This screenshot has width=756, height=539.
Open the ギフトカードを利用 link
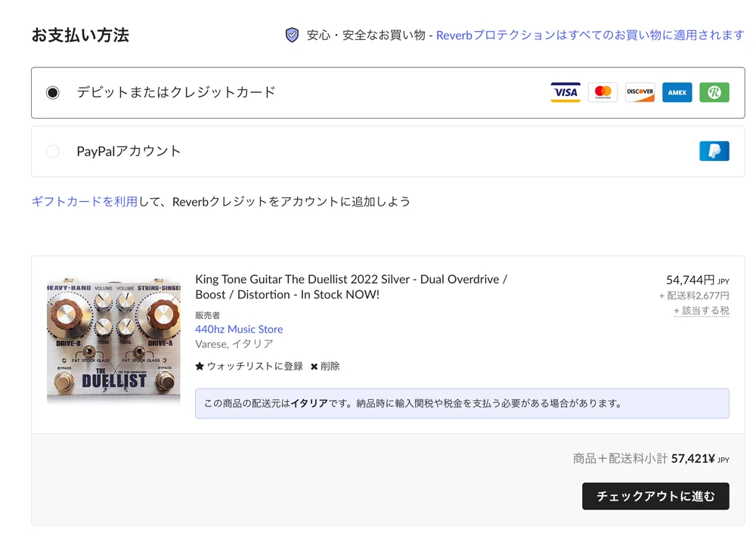point(85,202)
